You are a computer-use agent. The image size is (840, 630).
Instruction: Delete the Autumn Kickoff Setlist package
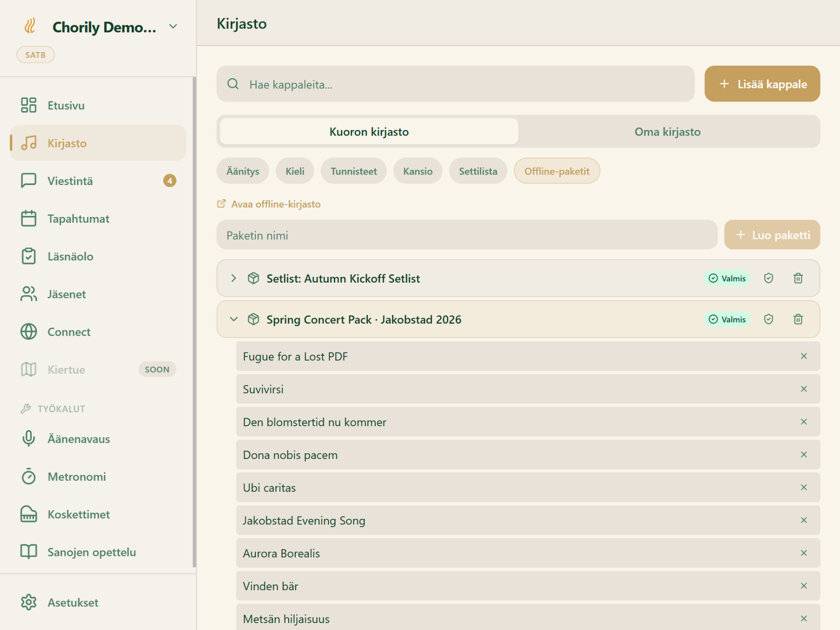(x=798, y=278)
